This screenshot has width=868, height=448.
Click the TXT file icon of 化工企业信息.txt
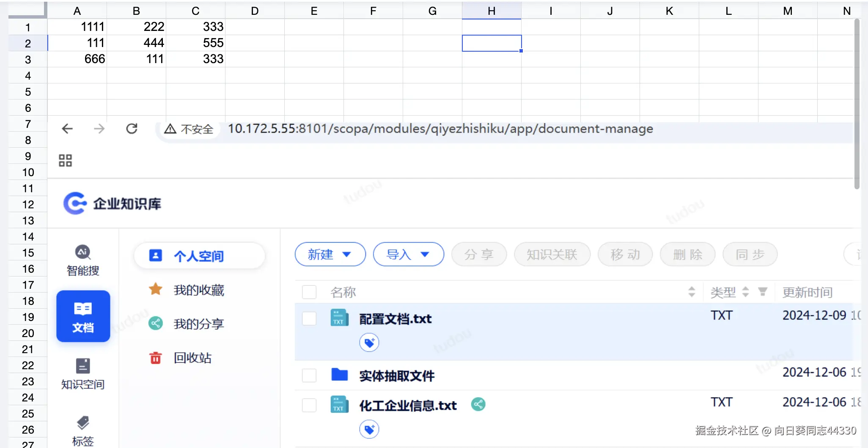click(x=339, y=404)
